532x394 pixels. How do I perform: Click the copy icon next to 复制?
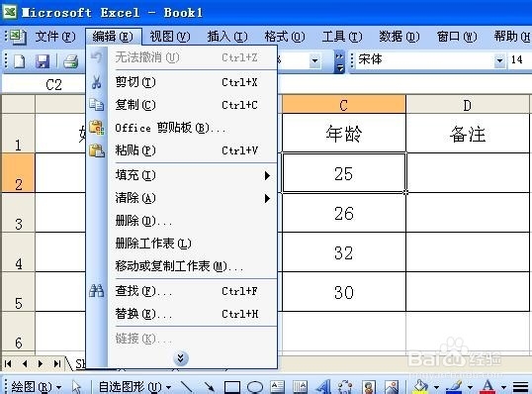pos(97,105)
